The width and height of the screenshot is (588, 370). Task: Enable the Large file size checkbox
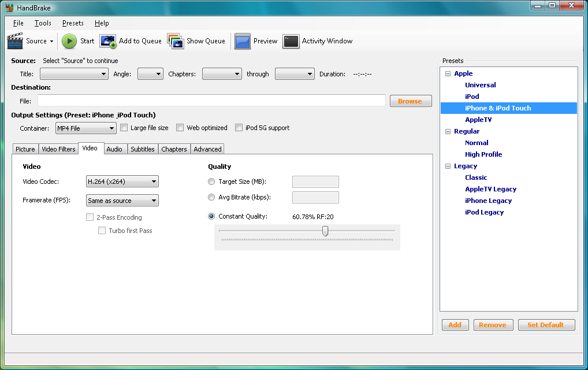tap(124, 128)
